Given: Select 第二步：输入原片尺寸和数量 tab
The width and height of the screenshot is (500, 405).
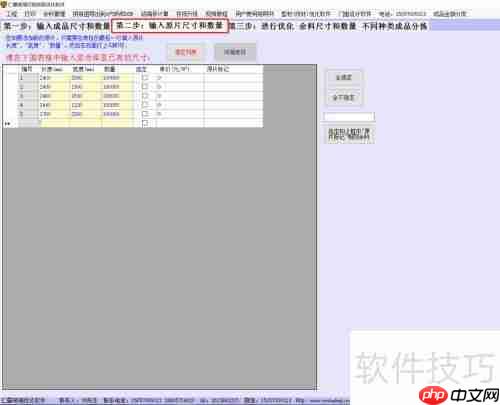Looking at the screenshot, I should click(x=170, y=26).
